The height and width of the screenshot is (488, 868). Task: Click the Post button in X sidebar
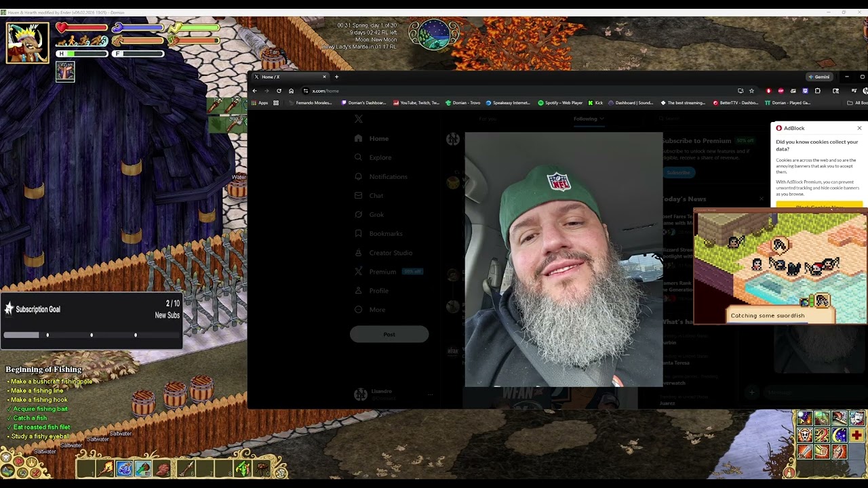click(x=389, y=334)
